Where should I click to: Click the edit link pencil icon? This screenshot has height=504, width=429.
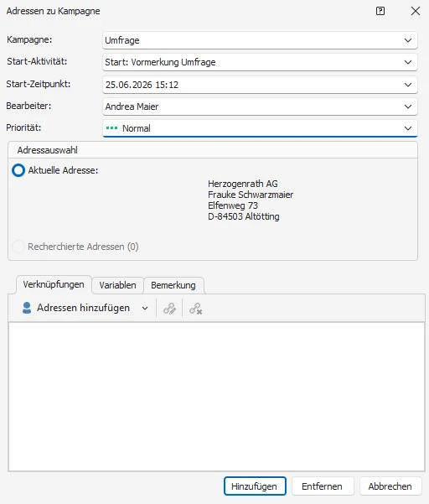[169, 309]
